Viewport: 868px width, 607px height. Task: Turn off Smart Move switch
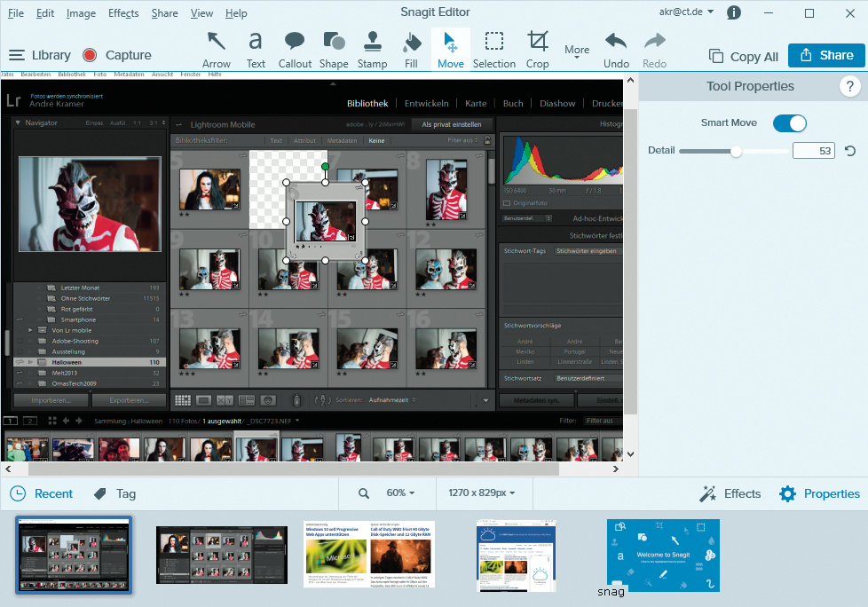click(789, 123)
